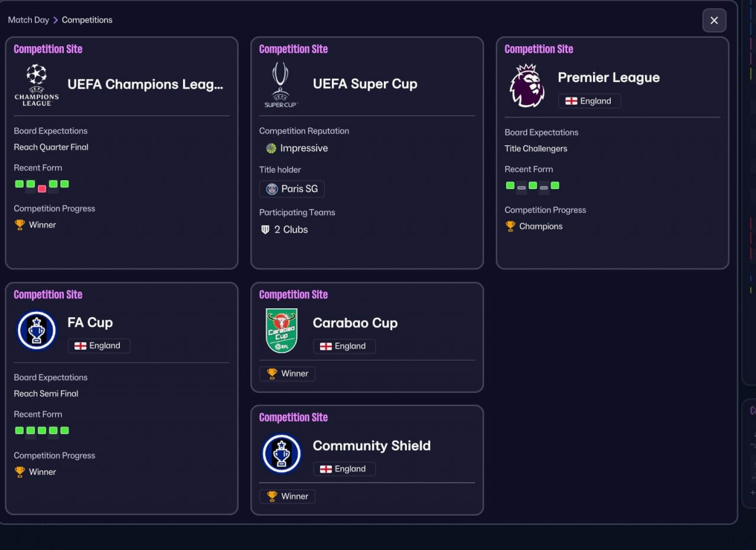Open the Premier League title heading
Viewport: 756px width, 550px height.
[608, 77]
